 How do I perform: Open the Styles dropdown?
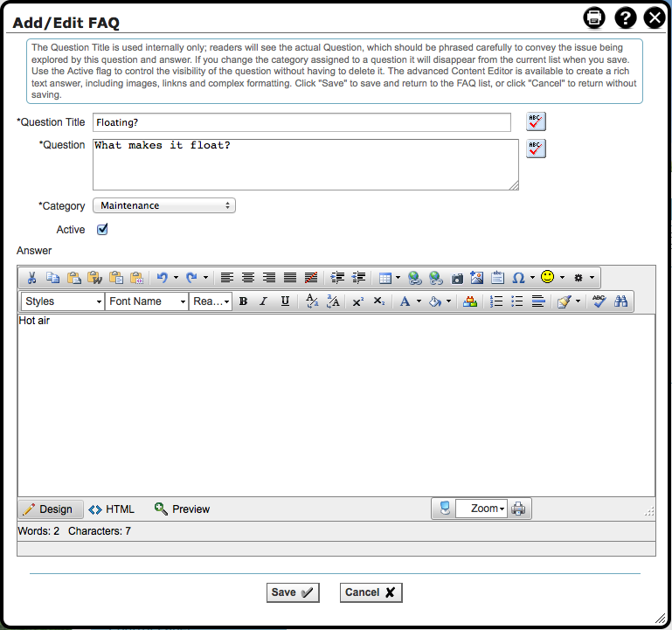pos(63,301)
